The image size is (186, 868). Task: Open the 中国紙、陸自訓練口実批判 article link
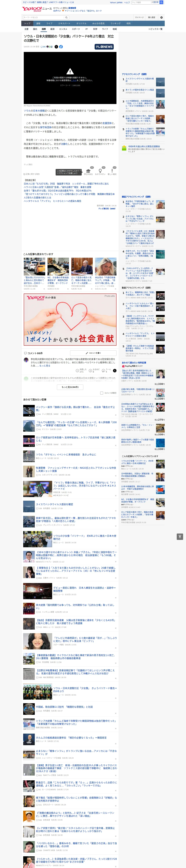point(64,707)
